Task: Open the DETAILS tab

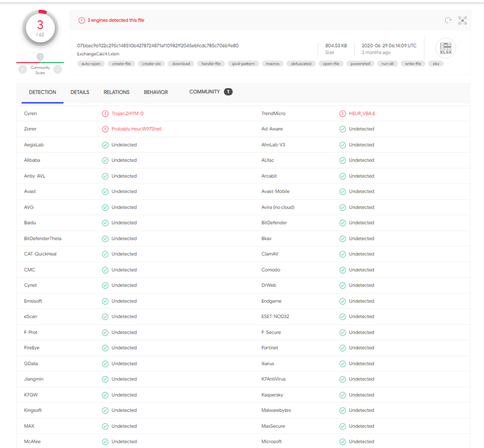Action: [x=79, y=92]
